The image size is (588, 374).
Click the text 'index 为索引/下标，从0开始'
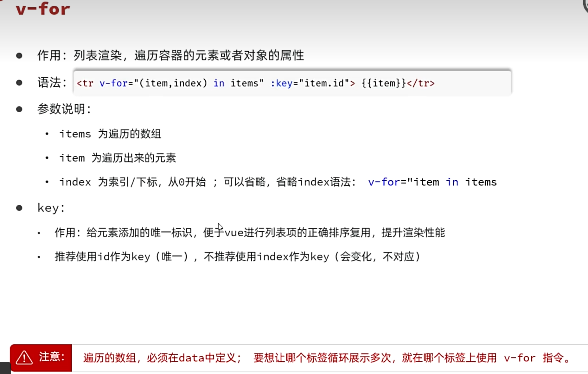click(132, 182)
